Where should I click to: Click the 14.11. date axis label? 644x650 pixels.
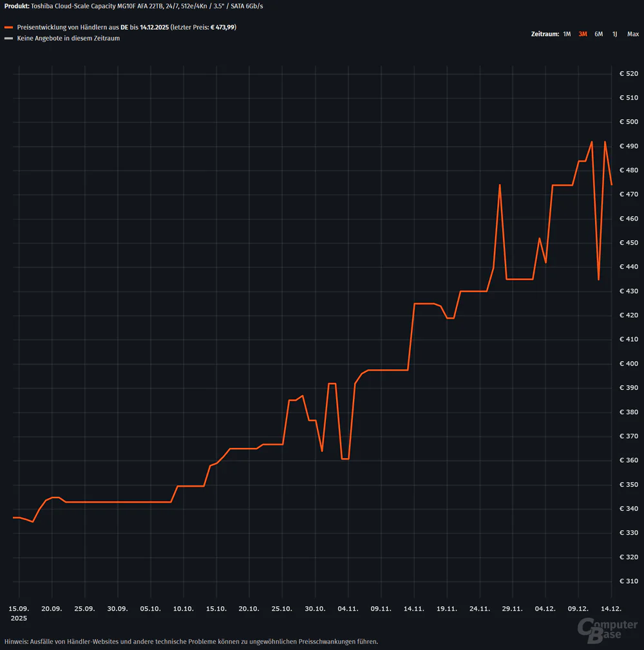click(x=413, y=608)
